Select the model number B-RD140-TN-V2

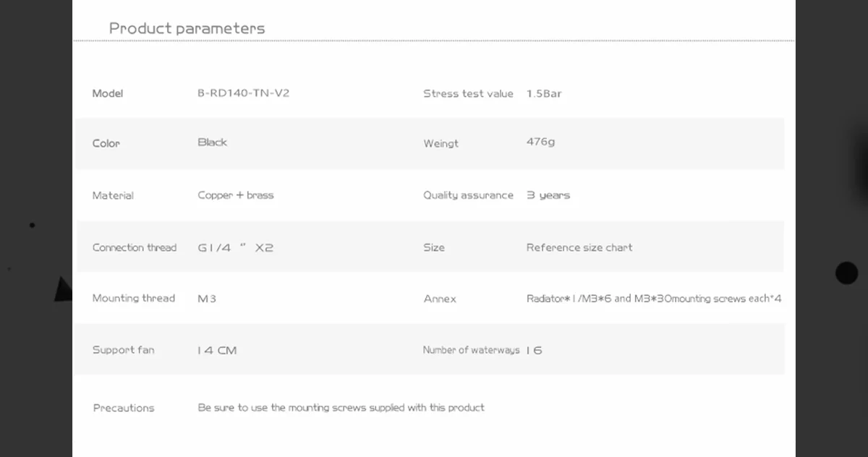[x=243, y=93]
